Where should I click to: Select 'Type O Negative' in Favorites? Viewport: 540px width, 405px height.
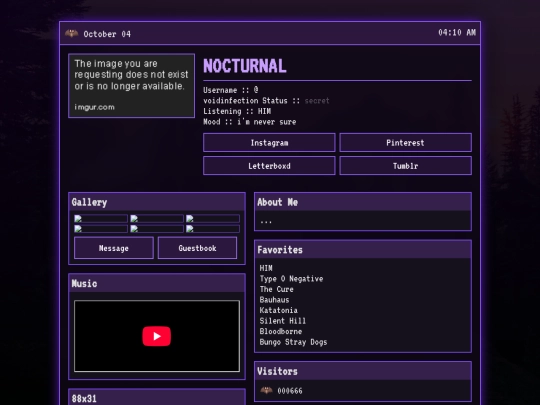[x=291, y=279]
